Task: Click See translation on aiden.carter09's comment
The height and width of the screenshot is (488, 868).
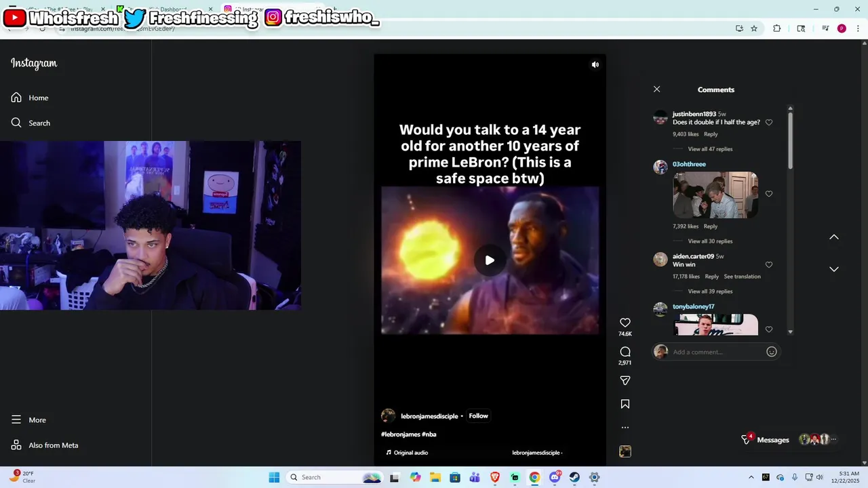Action: [742, 277]
